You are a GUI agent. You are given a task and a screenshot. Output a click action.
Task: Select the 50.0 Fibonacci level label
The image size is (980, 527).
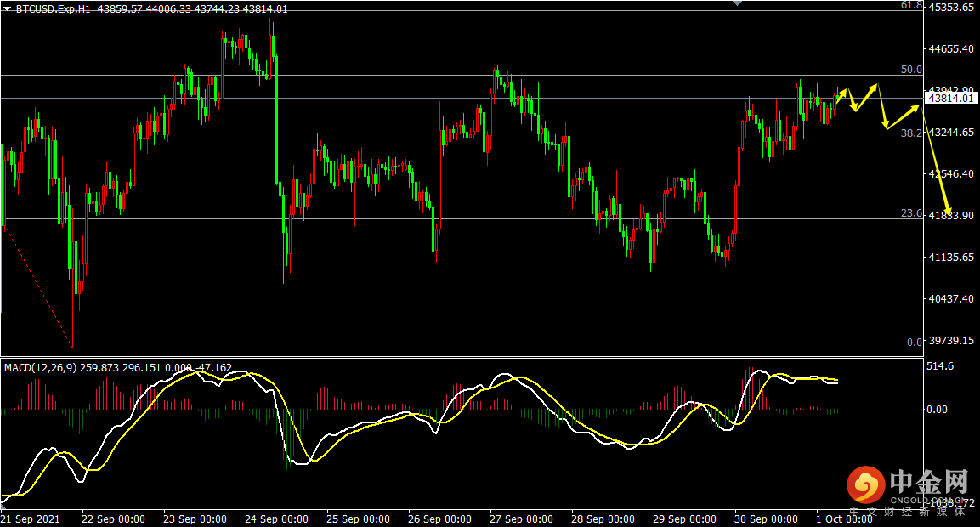coord(911,70)
